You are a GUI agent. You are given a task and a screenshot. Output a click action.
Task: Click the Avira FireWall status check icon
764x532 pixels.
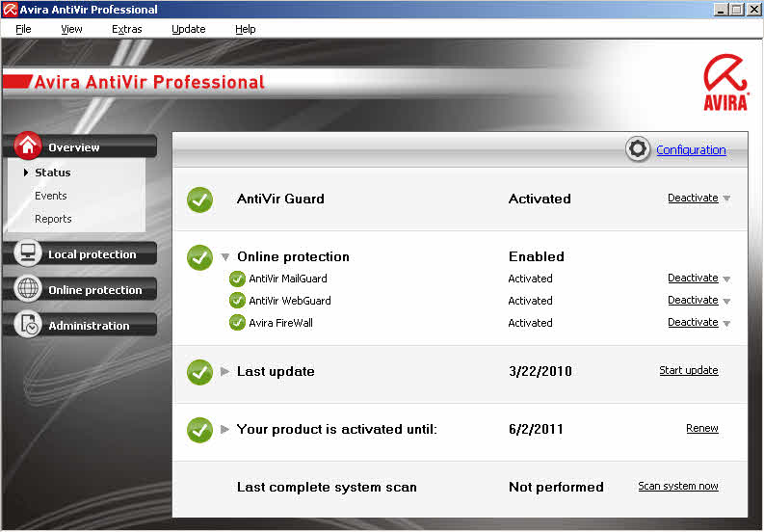click(237, 322)
